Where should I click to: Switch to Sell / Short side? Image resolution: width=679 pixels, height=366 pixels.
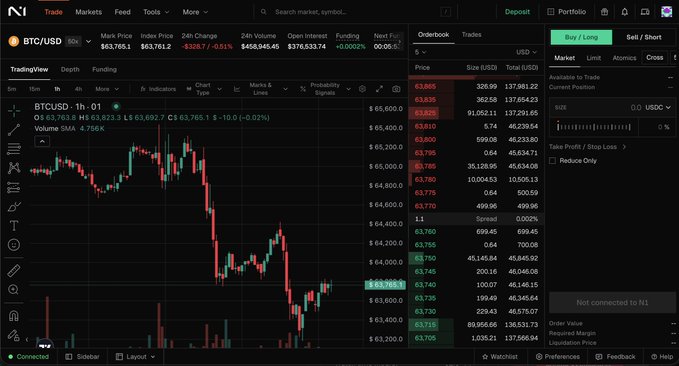click(x=643, y=37)
